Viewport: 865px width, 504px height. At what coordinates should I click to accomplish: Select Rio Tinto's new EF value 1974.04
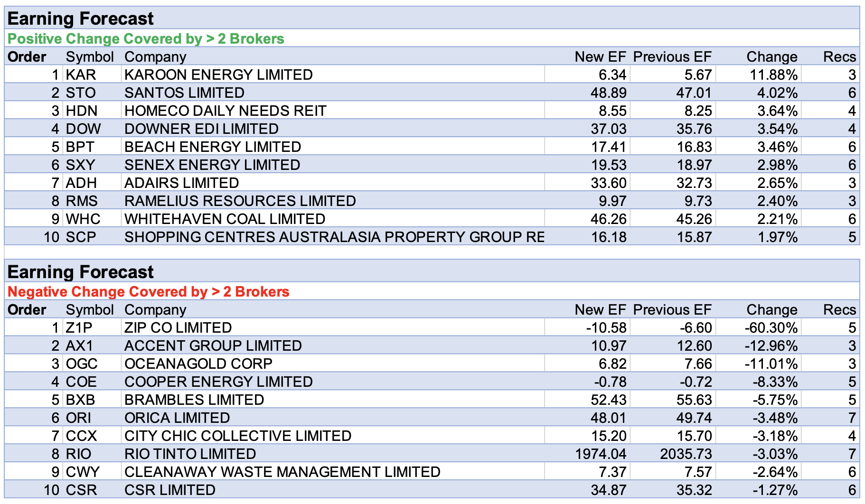(x=601, y=454)
